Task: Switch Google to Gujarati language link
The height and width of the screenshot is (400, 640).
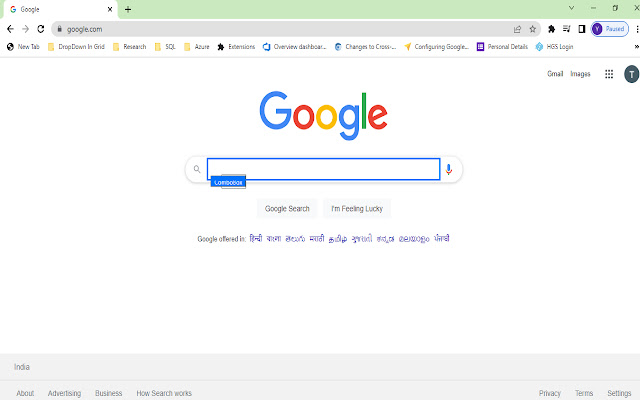Action: point(362,238)
